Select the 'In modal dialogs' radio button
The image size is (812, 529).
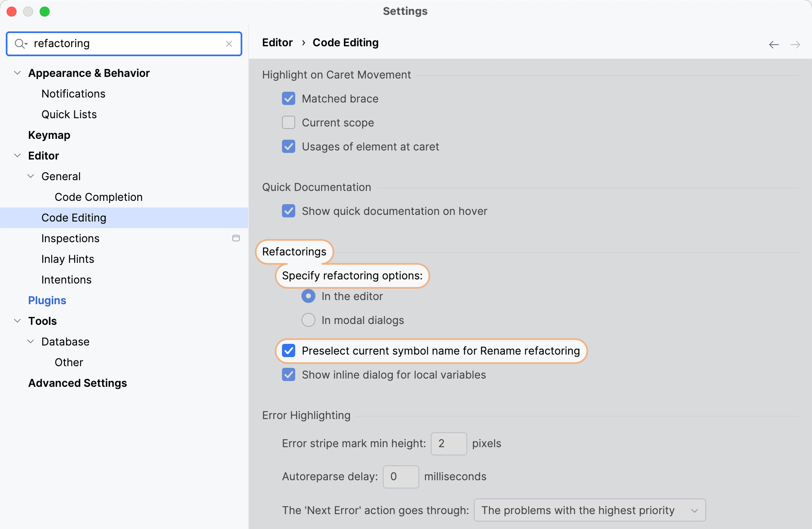[308, 320]
